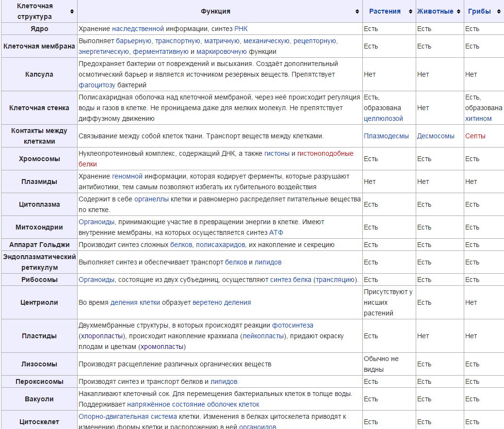Open the деления клетки link
Viewport: 504px width, 429px height.
(135, 302)
